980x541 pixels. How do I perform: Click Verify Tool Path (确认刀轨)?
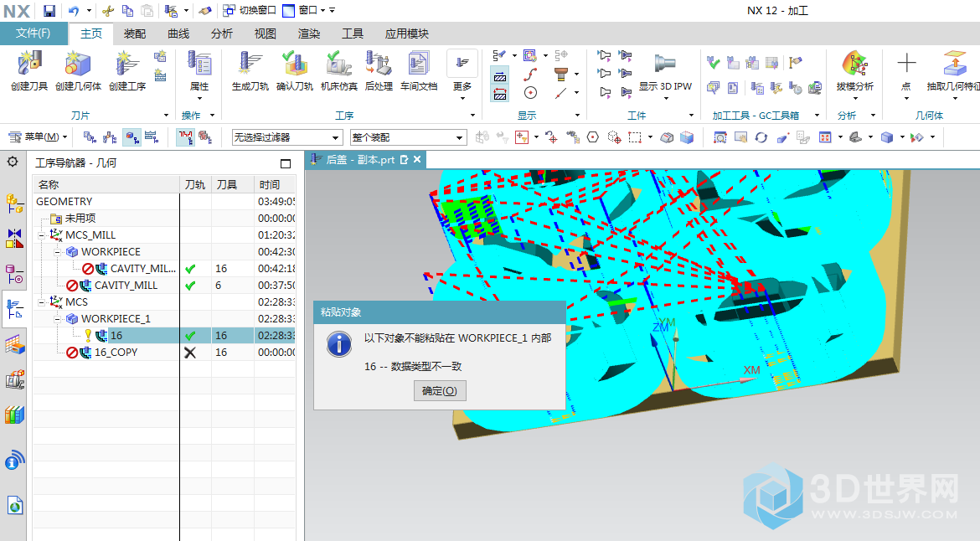[x=294, y=70]
